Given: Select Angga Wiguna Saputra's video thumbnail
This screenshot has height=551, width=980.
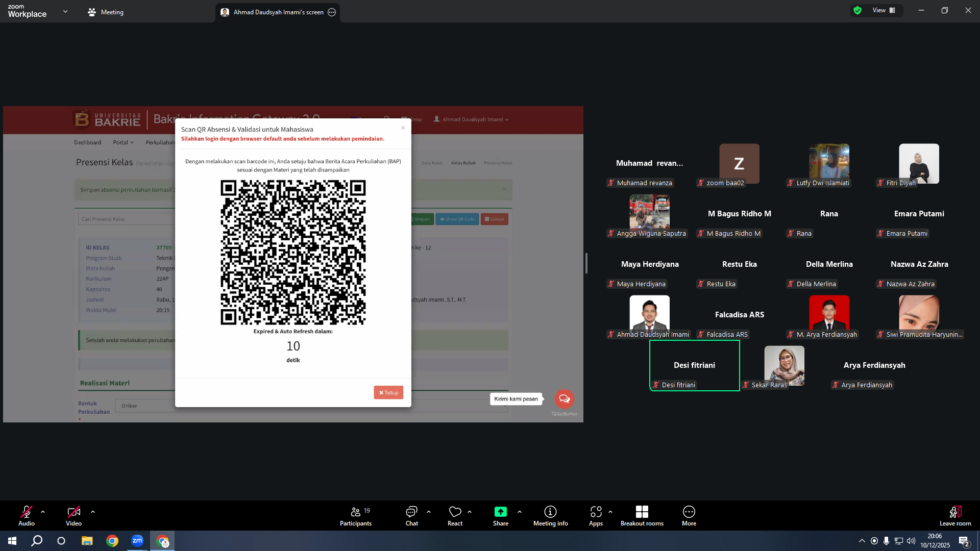Looking at the screenshot, I should pos(649,214).
